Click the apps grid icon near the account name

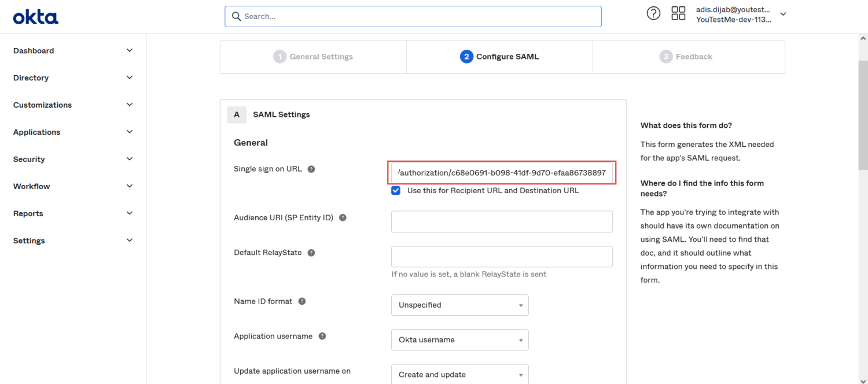[x=678, y=13]
